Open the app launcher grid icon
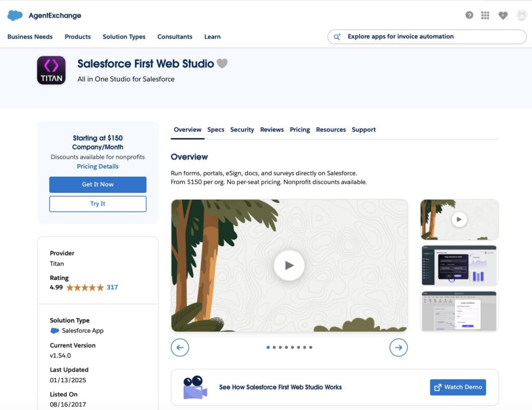The width and height of the screenshot is (532, 410). tap(485, 15)
